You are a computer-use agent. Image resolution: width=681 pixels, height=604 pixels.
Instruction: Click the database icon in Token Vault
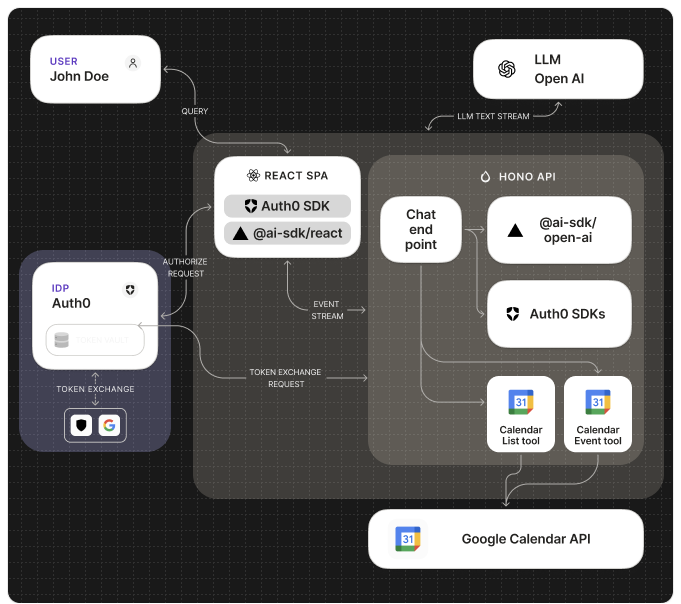pyautogui.click(x=61, y=340)
